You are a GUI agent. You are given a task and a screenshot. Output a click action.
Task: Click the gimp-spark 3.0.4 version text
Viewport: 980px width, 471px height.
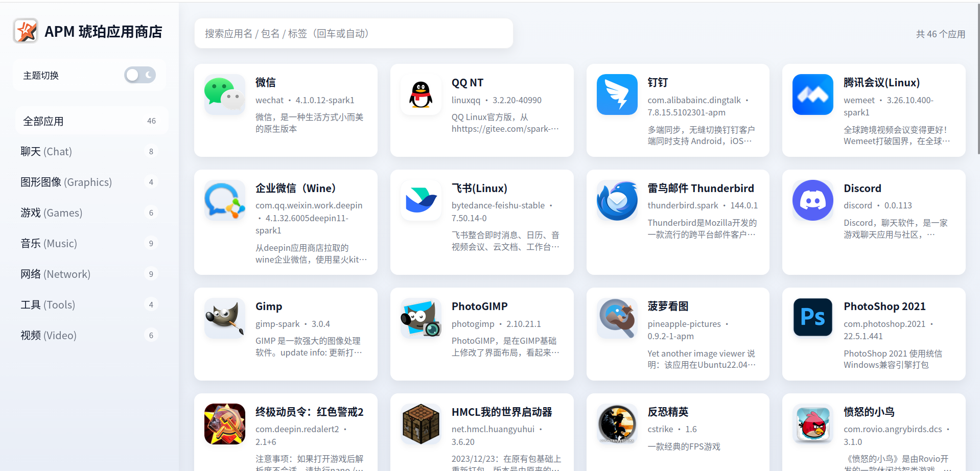point(293,324)
